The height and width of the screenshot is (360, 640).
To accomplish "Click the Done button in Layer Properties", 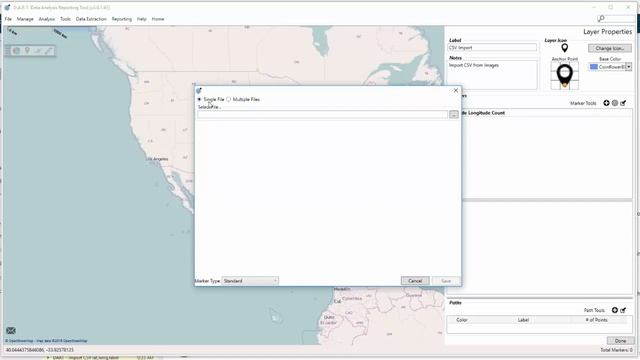I will click(x=620, y=341).
